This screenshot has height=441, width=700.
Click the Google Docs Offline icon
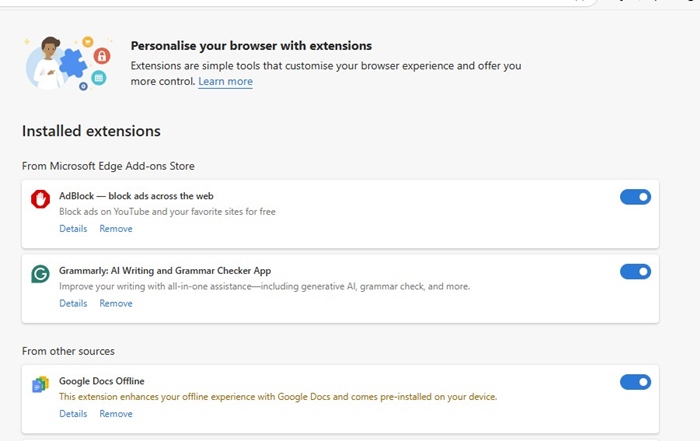click(x=41, y=384)
